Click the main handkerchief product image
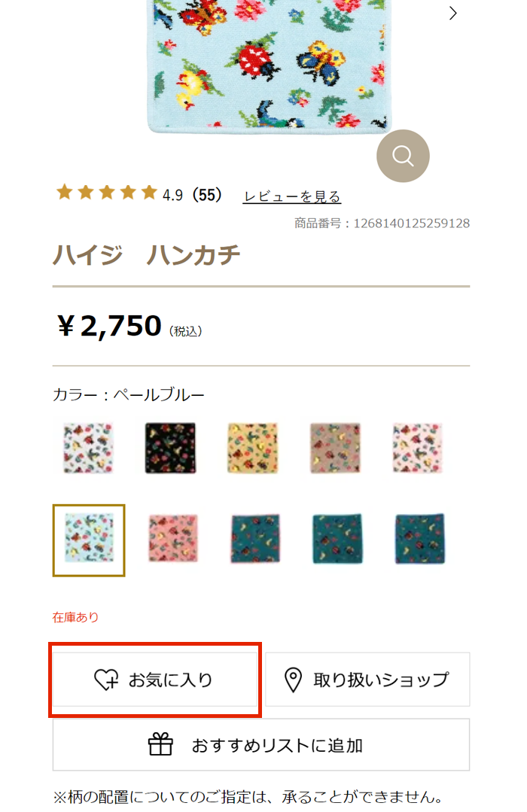 click(x=269, y=65)
